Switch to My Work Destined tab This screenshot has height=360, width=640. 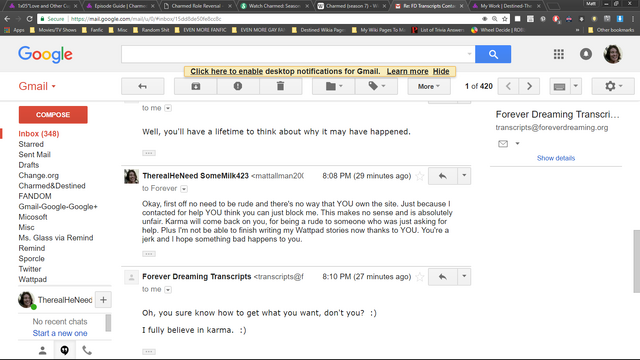(x=505, y=6)
